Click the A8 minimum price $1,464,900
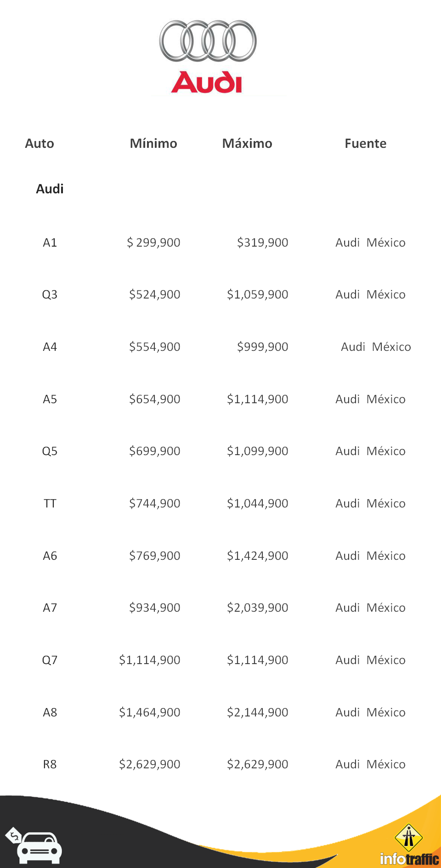The image size is (441, 868). [149, 712]
